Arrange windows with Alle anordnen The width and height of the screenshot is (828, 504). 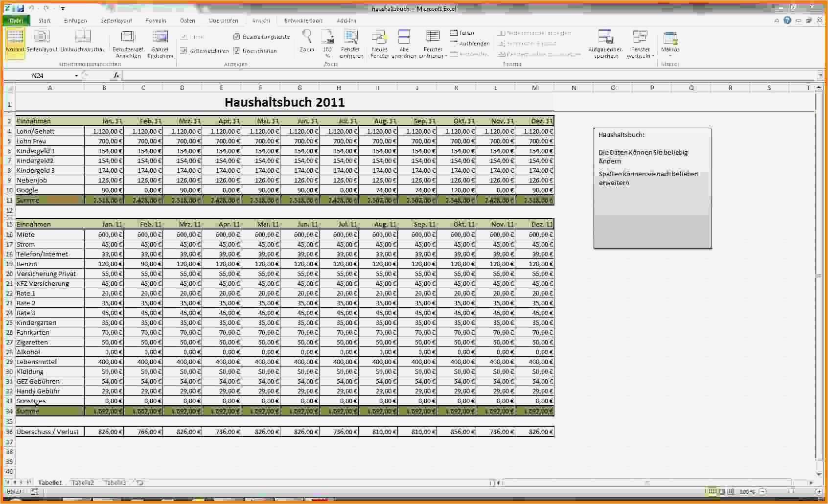pos(404,44)
